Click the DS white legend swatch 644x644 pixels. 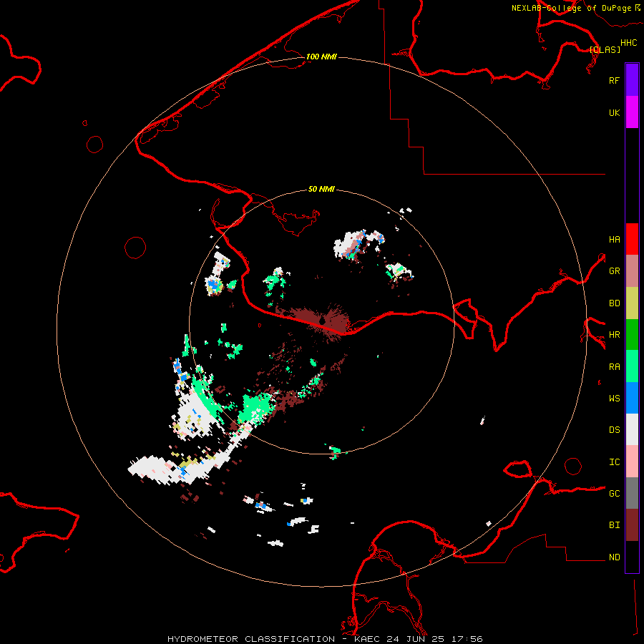click(x=632, y=429)
